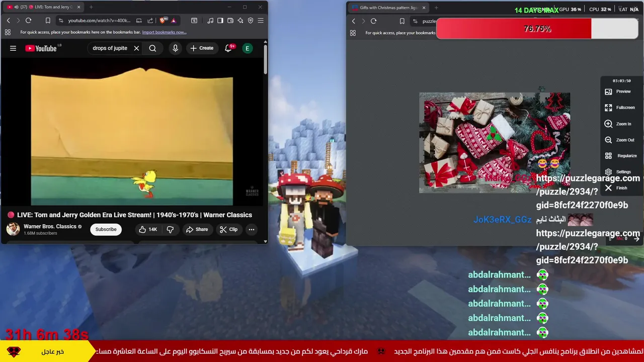Select the LIVE: Tom and Jerry tab
644x362 pixels.
tap(43, 7)
